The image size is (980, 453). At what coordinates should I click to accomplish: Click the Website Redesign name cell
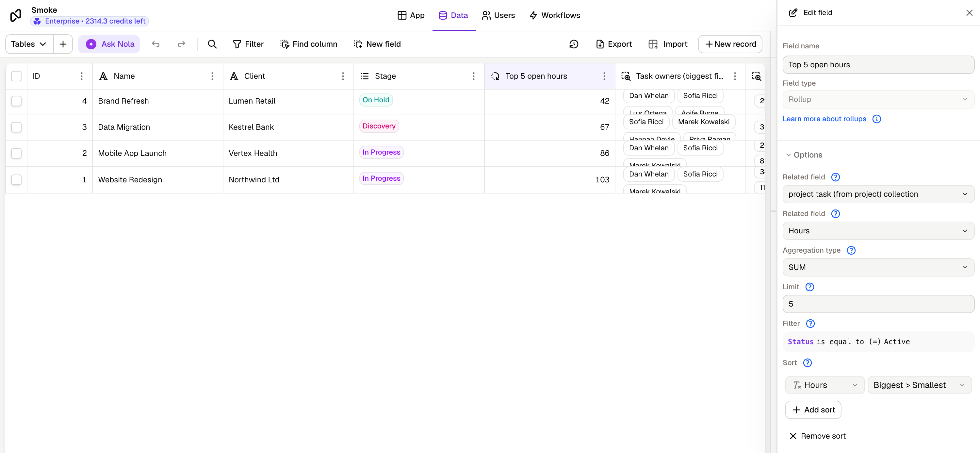tap(157, 180)
